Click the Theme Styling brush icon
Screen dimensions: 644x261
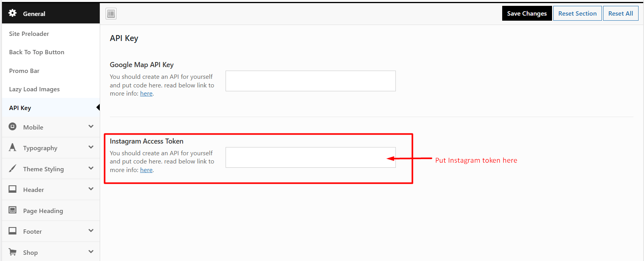click(x=12, y=168)
